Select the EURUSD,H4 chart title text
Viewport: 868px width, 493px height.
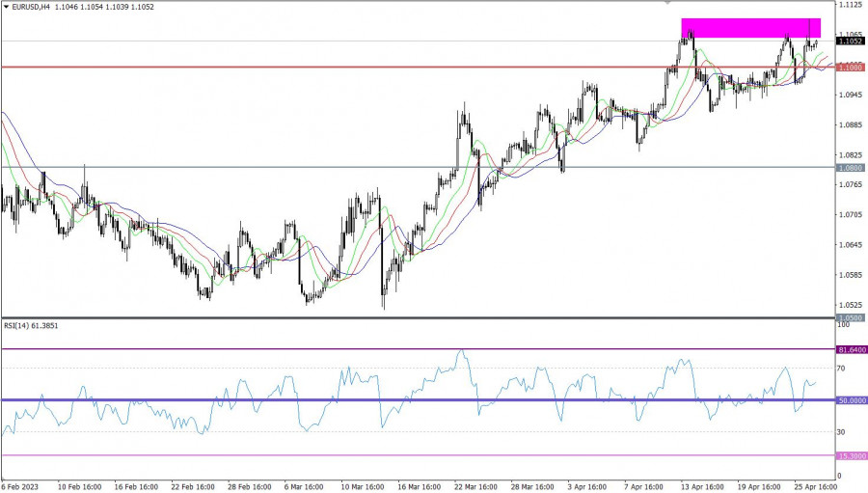coord(31,7)
